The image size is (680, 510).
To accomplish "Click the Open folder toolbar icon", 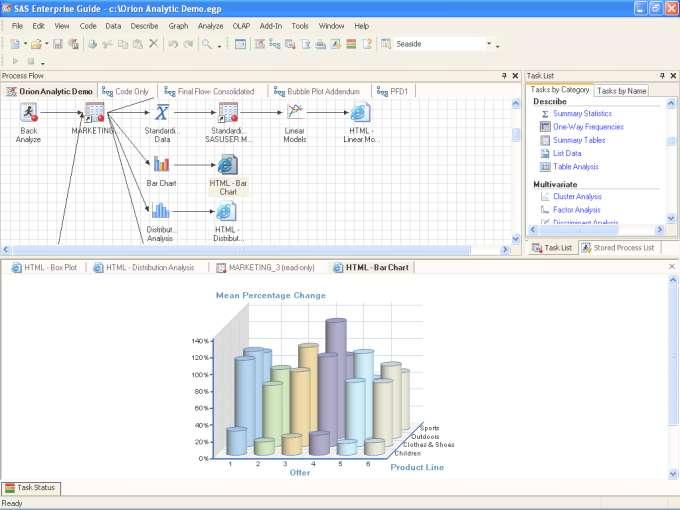I will (36, 44).
